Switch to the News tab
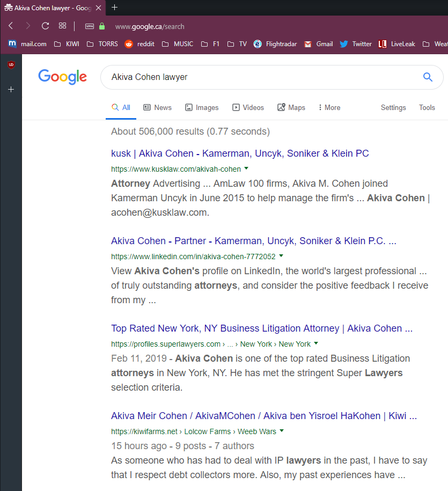The image size is (448, 491). (x=158, y=107)
